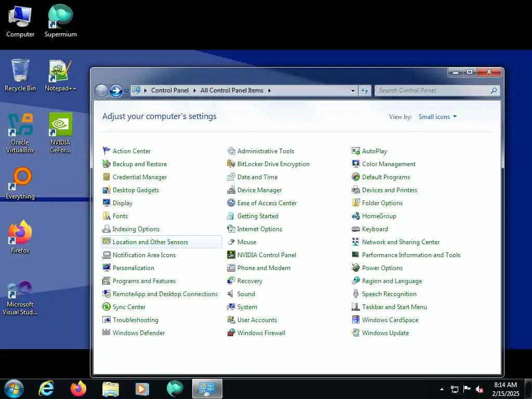Click the Windows Update icon
Image resolution: width=532 pixels, height=399 pixels.
pyautogui.click(x=355, y=333)
